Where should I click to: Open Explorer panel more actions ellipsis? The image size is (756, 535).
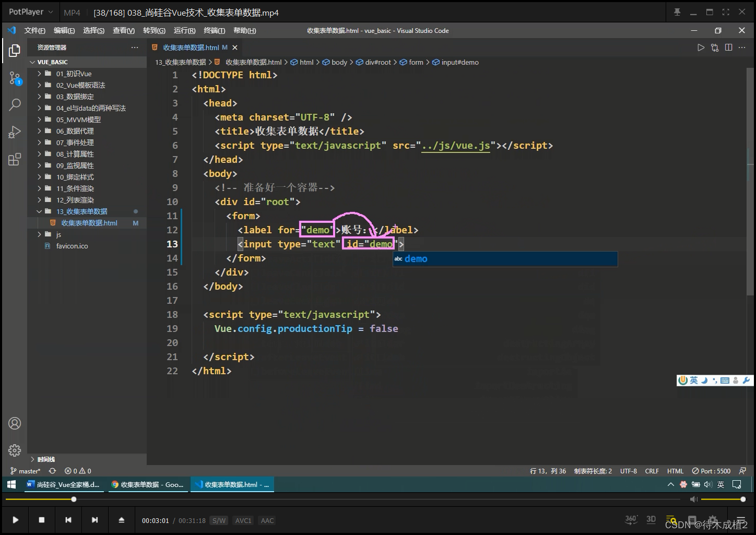(135, 47)
